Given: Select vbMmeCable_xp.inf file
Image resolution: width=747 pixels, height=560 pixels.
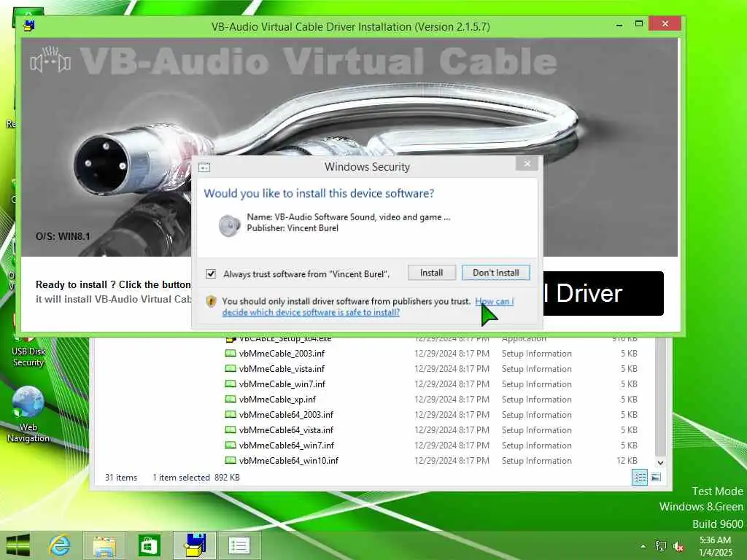Looking at the screenshot, I should [277, 399].
